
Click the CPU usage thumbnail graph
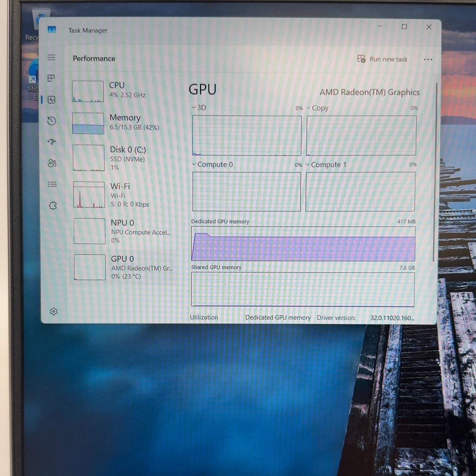coord(88,91)
